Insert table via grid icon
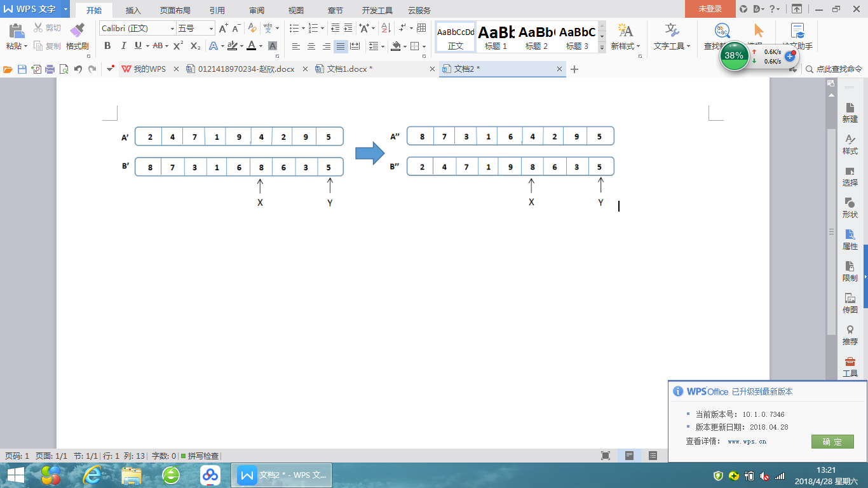The width and height of the screenshot is (868, 488). tap(421, 28)
